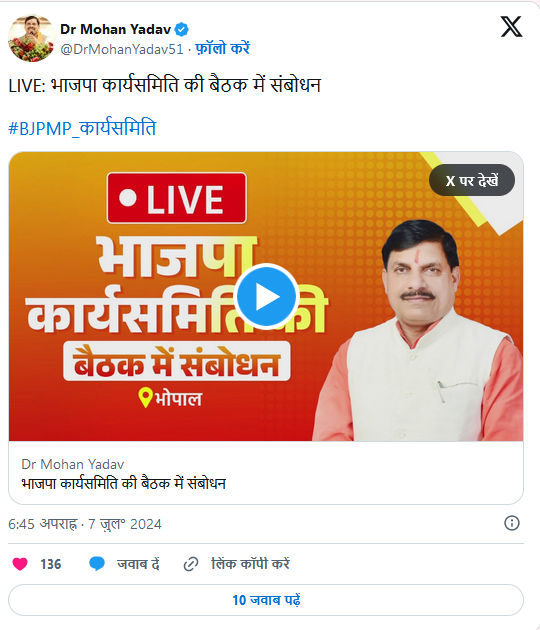Click the फ़ॉलो करें follow link
Screen dimensions: 540x630
[223, 49]
